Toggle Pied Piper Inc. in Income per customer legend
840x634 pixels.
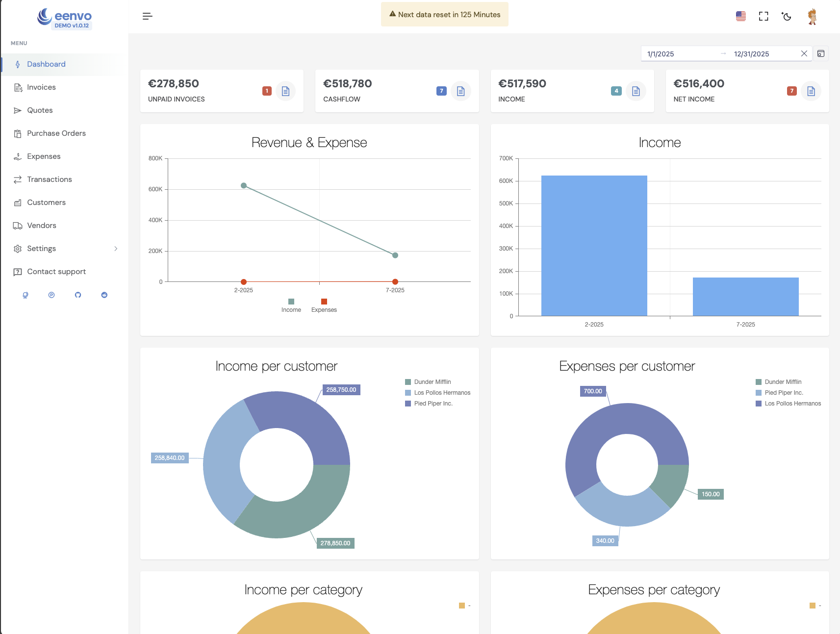click(x=429, y=404)
